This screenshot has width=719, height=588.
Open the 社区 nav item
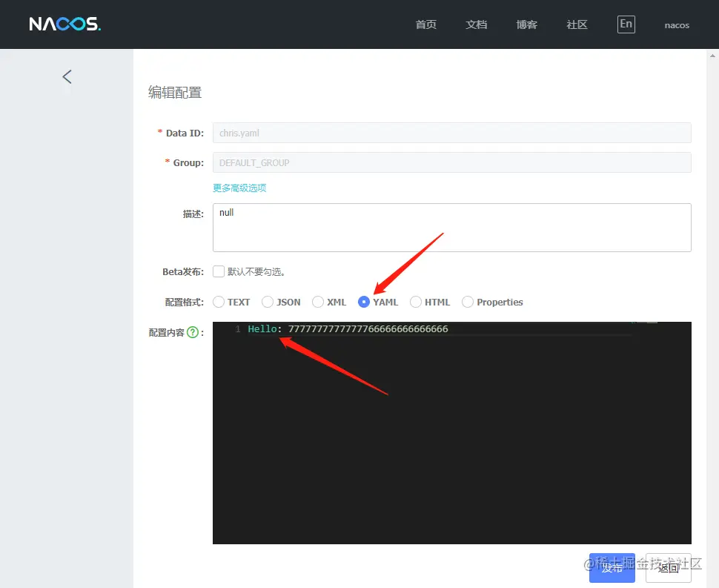click(577, 24)
